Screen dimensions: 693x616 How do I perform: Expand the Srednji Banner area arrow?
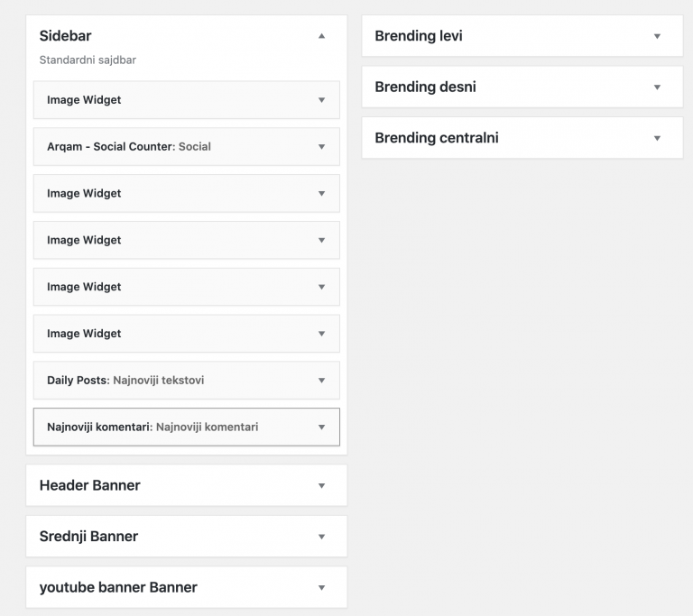click(322, 537)
